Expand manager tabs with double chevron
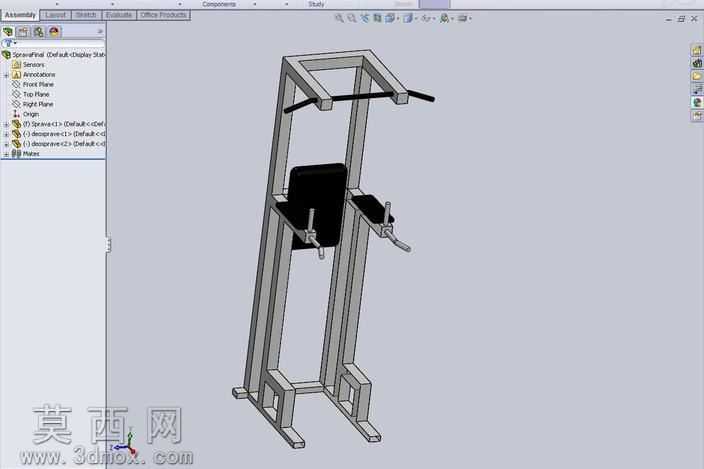 [x=100, y=31]
